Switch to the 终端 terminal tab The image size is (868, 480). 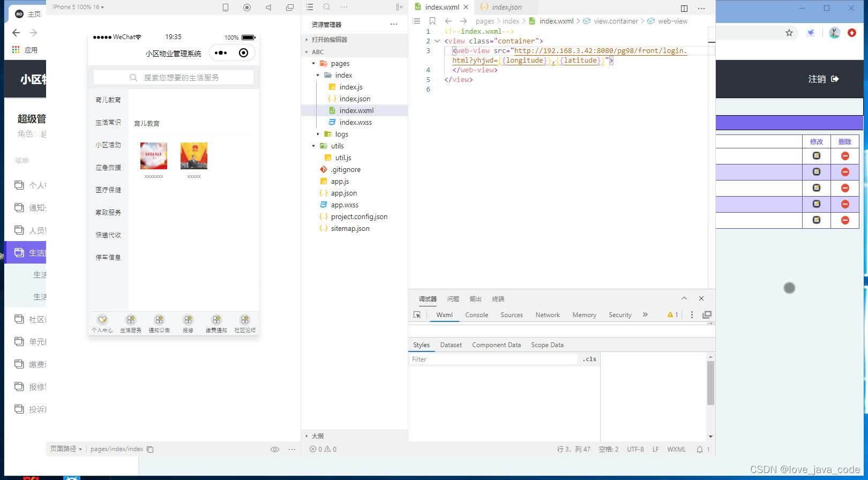click(x=498, y=299)
